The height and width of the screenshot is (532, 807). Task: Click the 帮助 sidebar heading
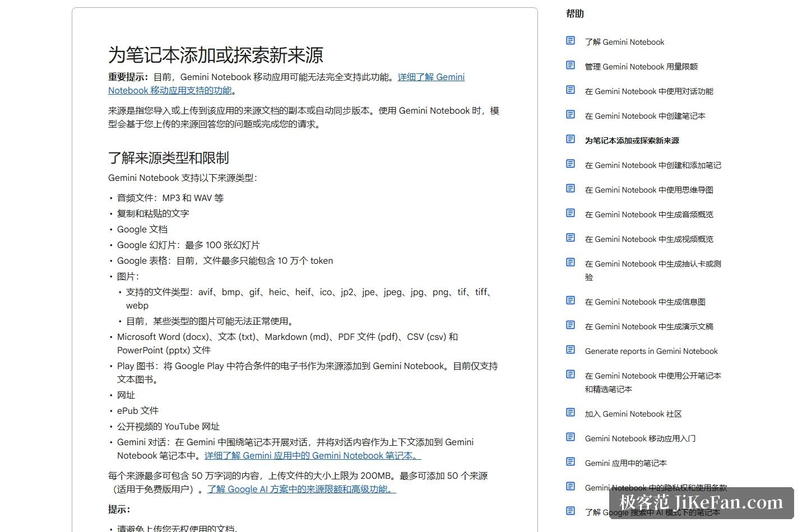(x=575, y=13)
